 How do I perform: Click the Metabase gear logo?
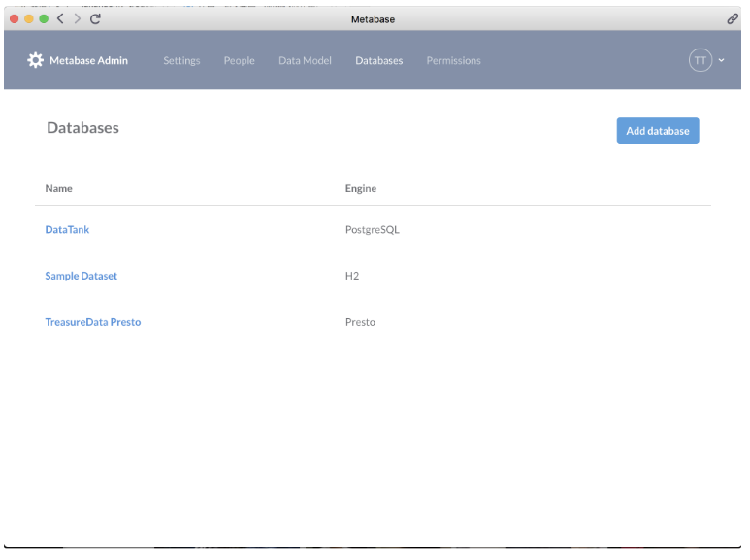point(35,60)
